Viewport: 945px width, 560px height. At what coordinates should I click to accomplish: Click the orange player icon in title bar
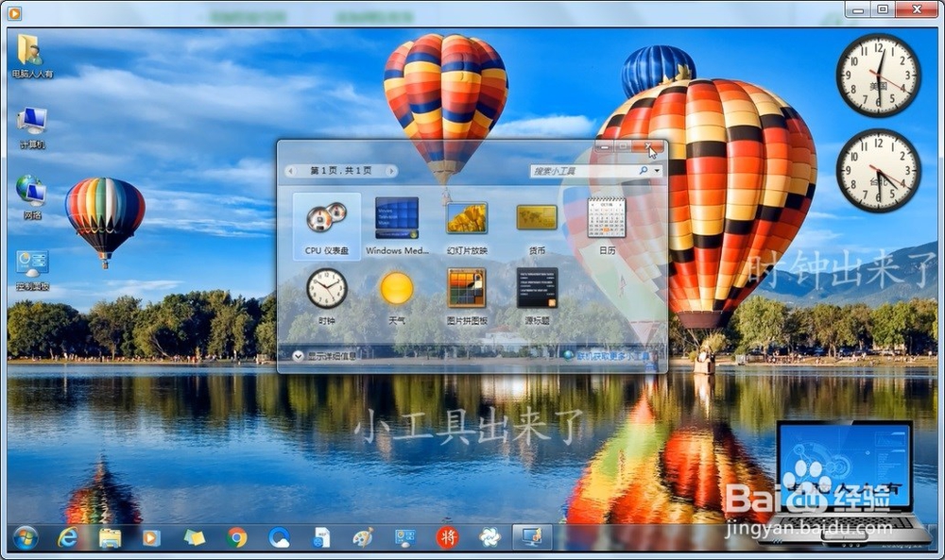click(14, 12)
